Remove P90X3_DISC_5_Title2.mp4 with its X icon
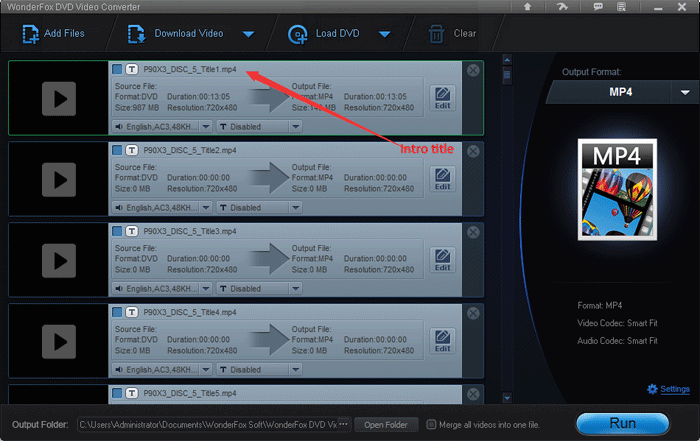 [473, 151]
